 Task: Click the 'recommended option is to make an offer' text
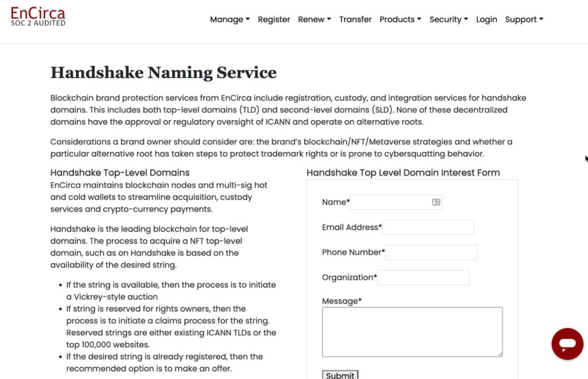(x=149, y=369)
